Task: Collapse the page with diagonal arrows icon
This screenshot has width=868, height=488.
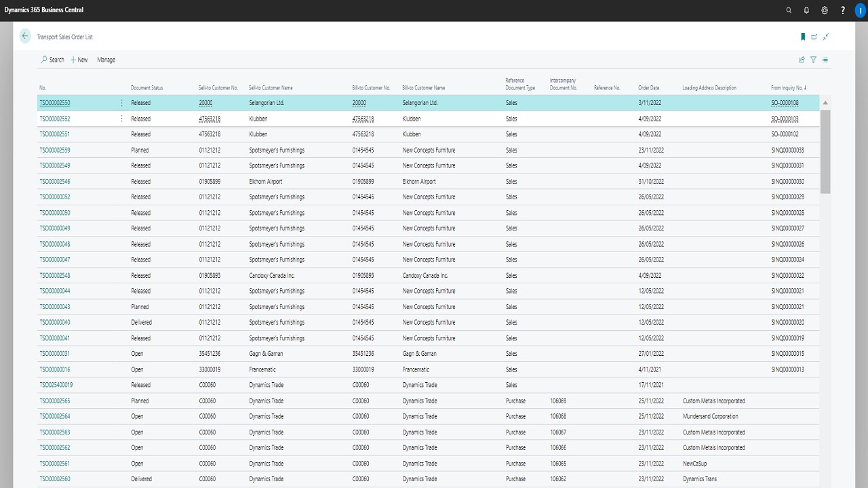Action: (826, 37)
